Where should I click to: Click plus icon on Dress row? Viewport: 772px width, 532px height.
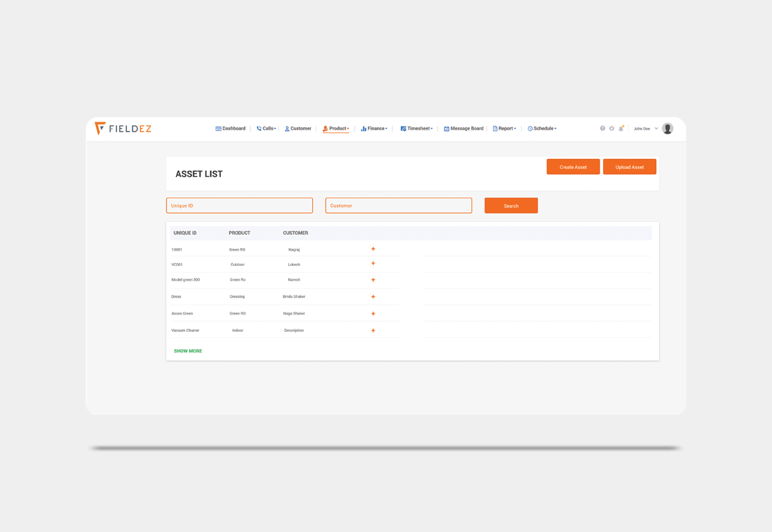(x=373, y=297)
